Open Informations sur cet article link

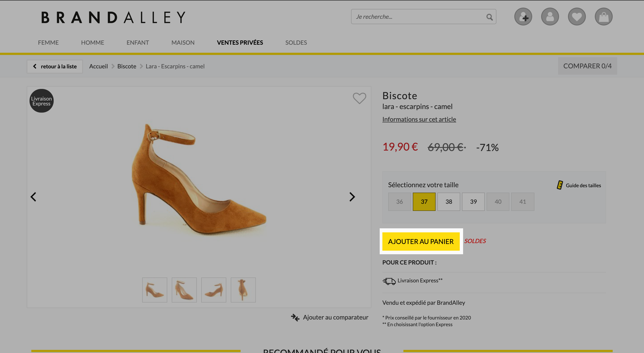pyautogui.click(x=419, y=119)
